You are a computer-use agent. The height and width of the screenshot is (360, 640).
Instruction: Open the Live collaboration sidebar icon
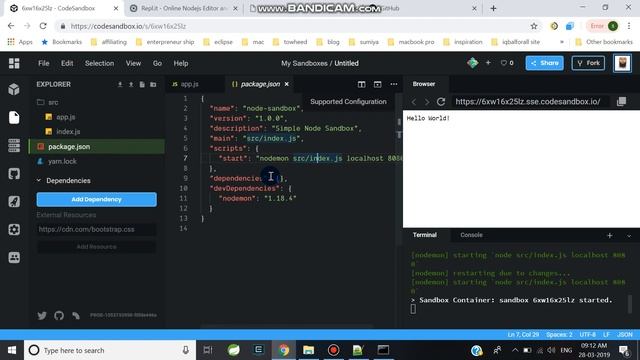(x=14, y=258)
